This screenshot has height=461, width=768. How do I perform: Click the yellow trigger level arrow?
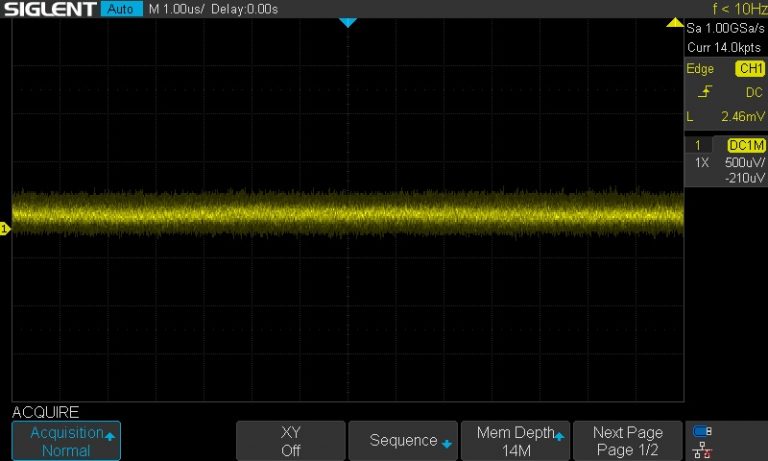674,22
